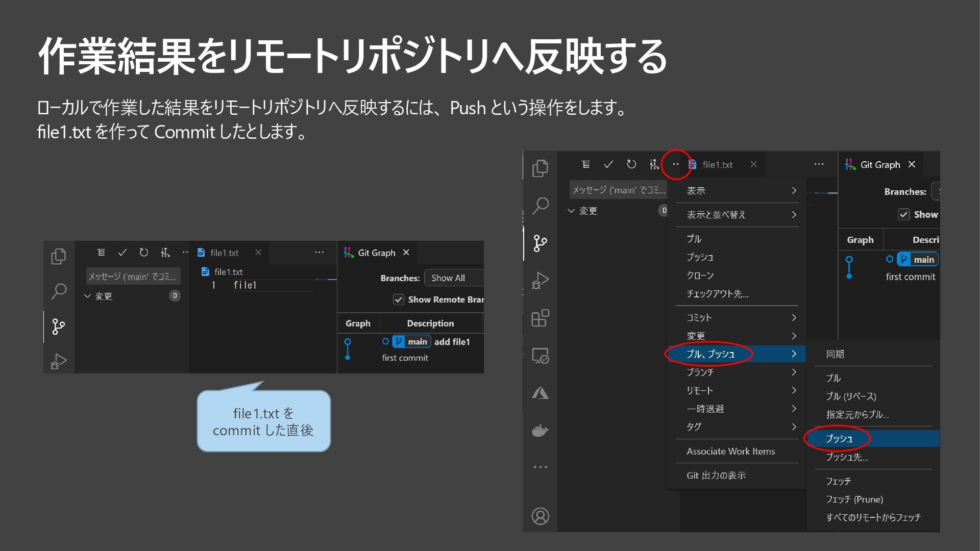Screen dimensions: 980x551
Task: Open Search icon in right activity bar
Action: [540, 206]
